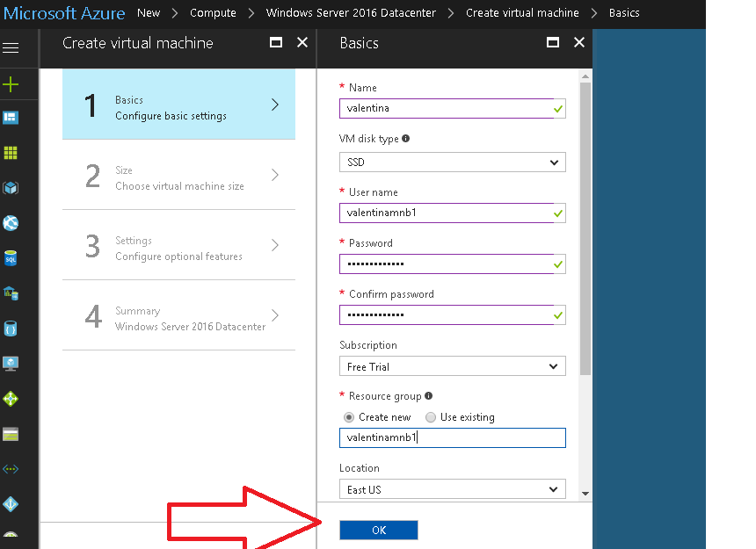
Task: Click the scrollbar down arrow in Basics blade
Action: [585, 493]
